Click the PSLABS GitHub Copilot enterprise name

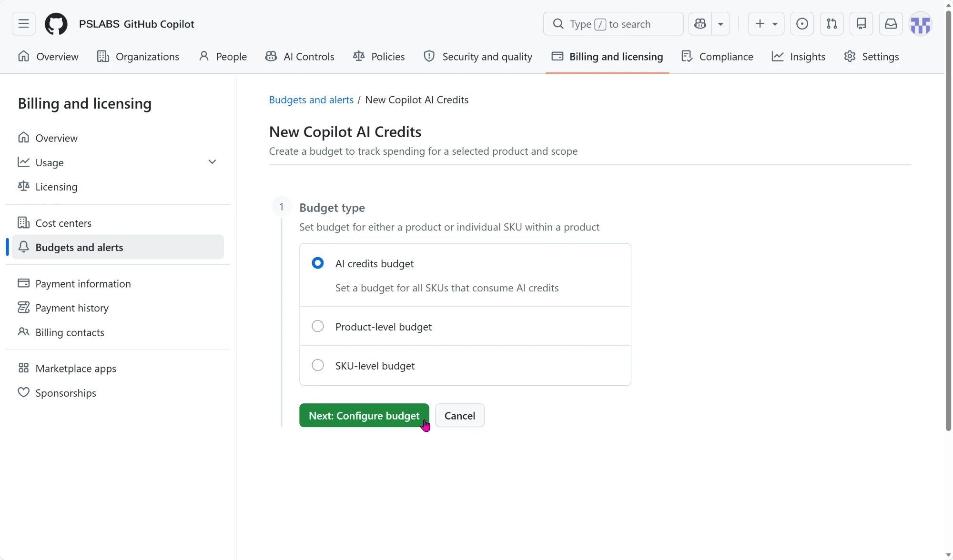[x=137, y=24]
